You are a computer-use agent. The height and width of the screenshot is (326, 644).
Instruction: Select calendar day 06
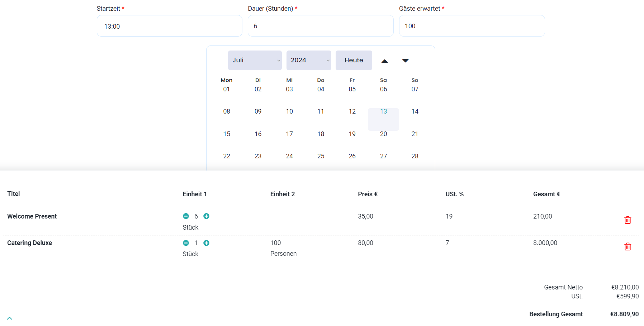tap(384, 89)
